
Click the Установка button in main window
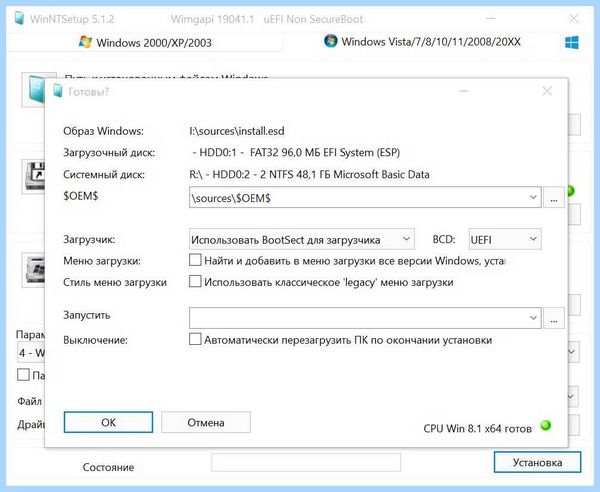537,462
